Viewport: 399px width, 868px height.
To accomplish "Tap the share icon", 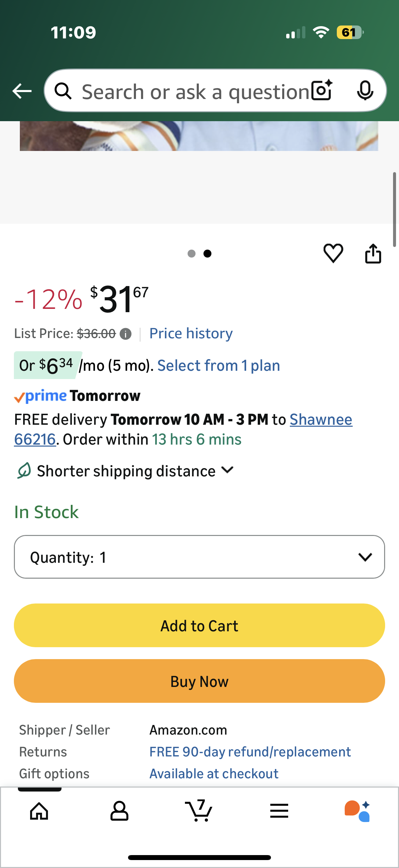I will [373, 253].
